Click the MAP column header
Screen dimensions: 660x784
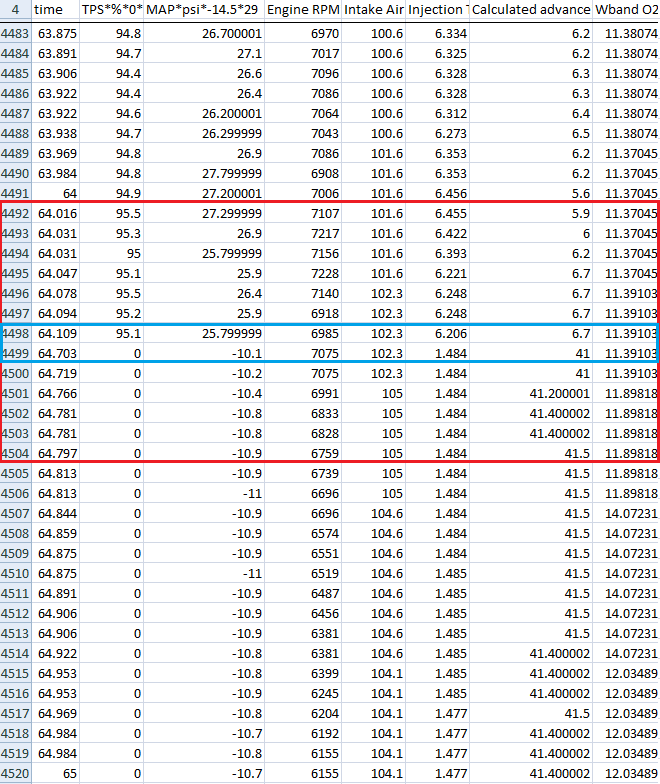pos(204,10)
